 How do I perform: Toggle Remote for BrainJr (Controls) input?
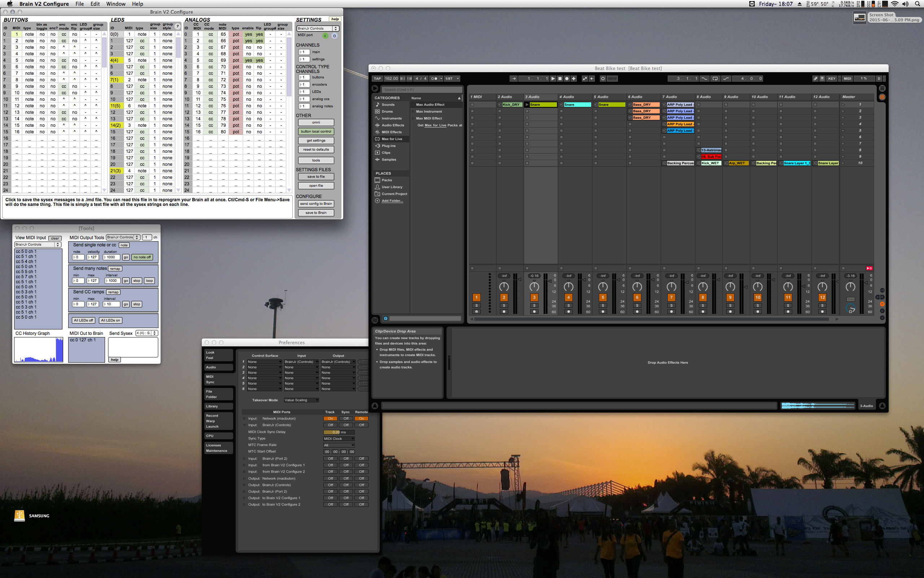pos(361,425)
